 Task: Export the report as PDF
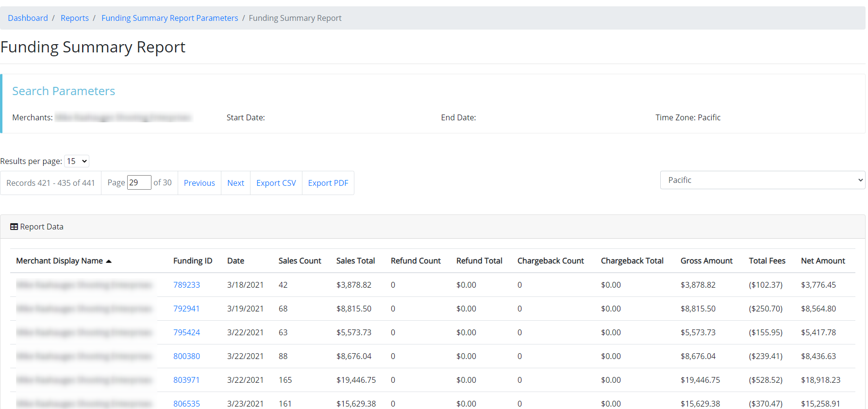click(328, 183)
